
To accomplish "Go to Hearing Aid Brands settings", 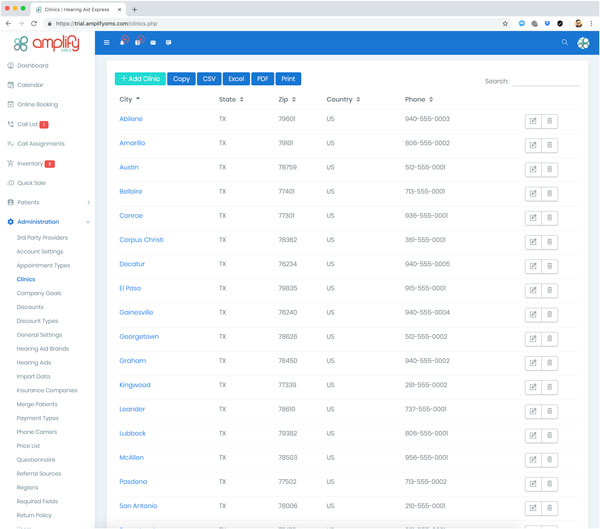I will point(41,349).
